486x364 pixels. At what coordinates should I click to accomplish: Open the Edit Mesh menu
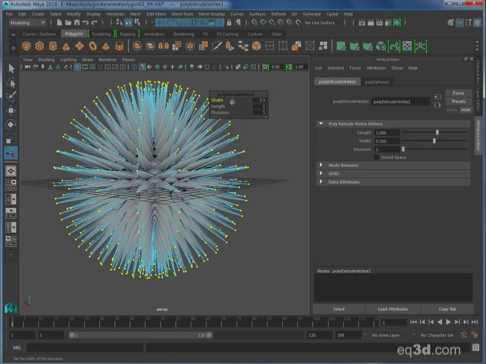click(x=156, y=14)
